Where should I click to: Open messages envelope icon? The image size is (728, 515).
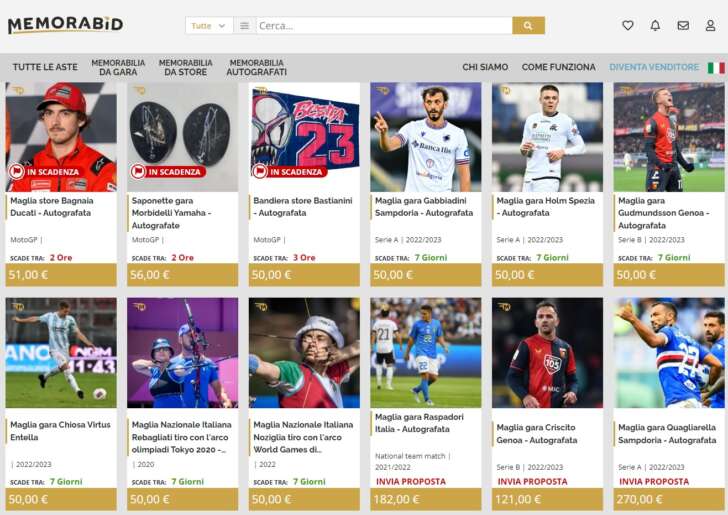[683, 26]
